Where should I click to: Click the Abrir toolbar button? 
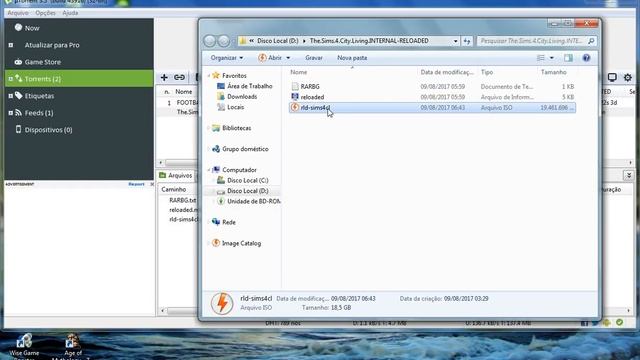(270, 58)
